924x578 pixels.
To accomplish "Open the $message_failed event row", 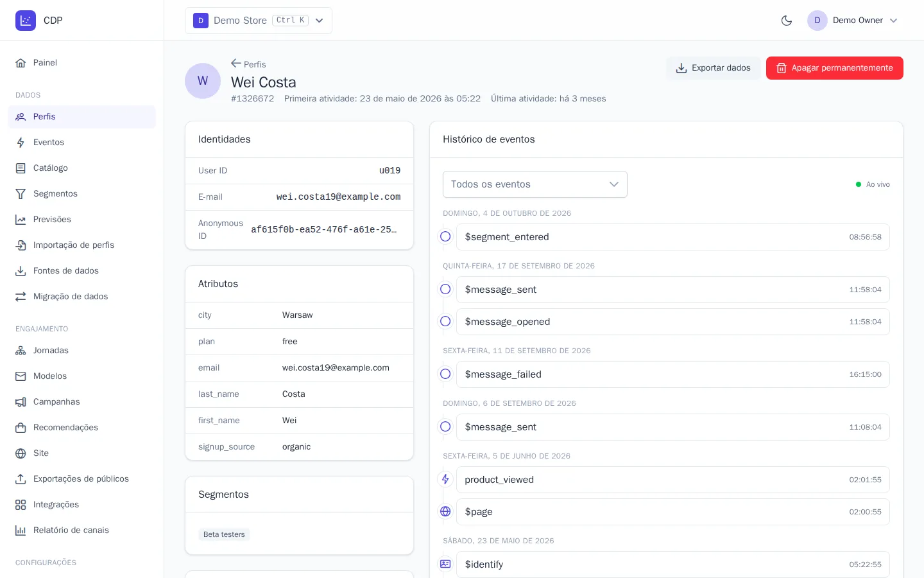I will click(672, 374).
